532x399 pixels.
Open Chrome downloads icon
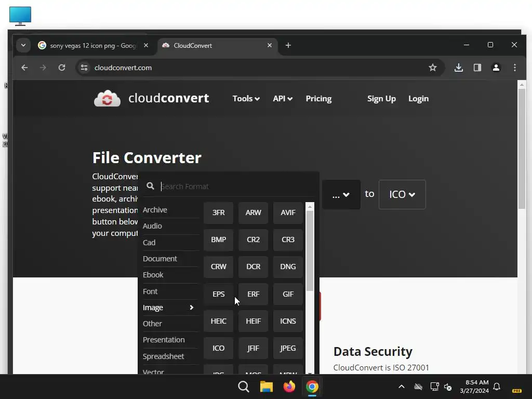coord(458,68)
